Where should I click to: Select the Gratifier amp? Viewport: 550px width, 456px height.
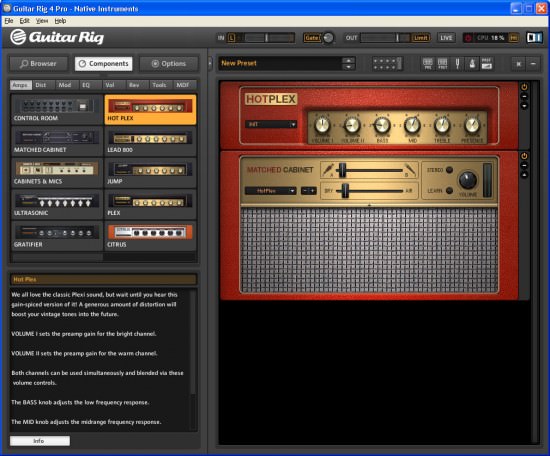(x=57, y=236)
